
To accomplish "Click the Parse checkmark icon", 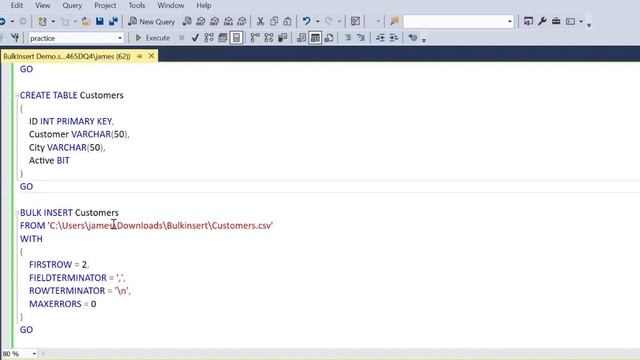I will pos(195,38).
